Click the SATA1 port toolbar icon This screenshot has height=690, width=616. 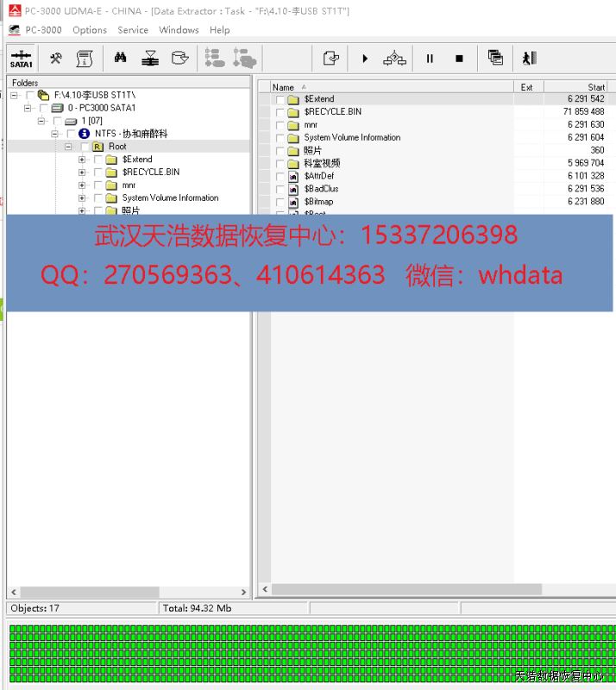21,59
